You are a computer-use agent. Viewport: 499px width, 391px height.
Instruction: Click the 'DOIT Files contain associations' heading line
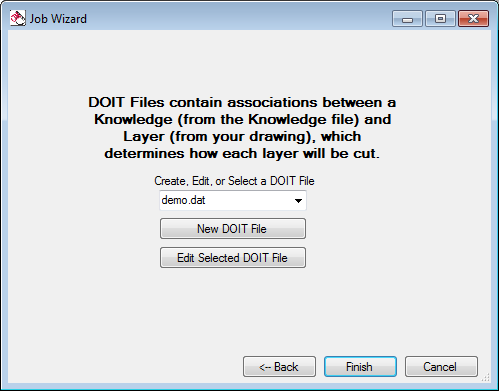pos(242,102)
